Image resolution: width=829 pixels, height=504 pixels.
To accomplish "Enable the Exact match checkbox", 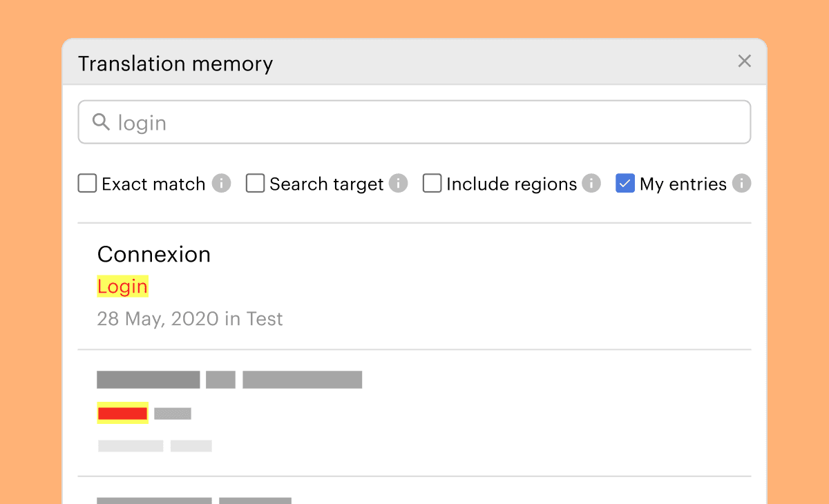I will point(87,184).
